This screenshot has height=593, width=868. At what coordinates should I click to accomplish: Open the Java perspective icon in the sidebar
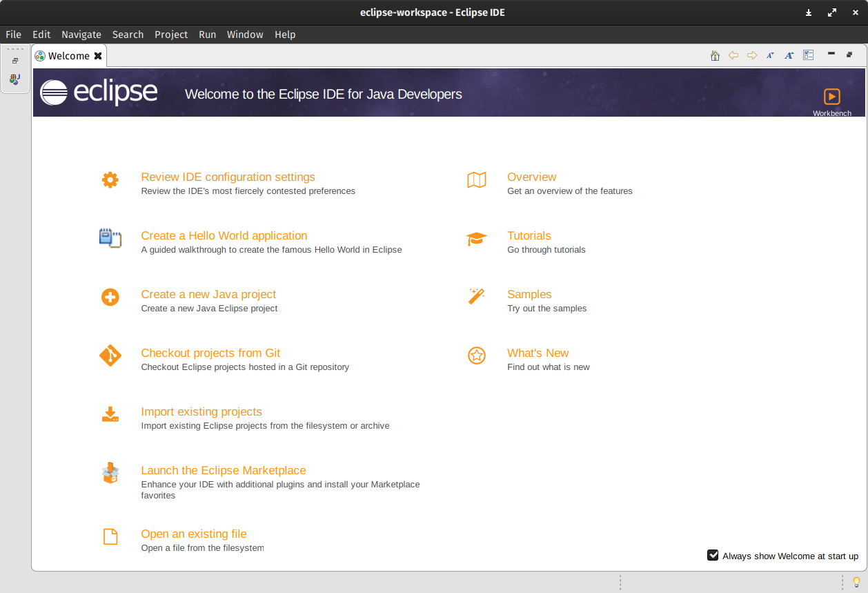coord(14,79)
